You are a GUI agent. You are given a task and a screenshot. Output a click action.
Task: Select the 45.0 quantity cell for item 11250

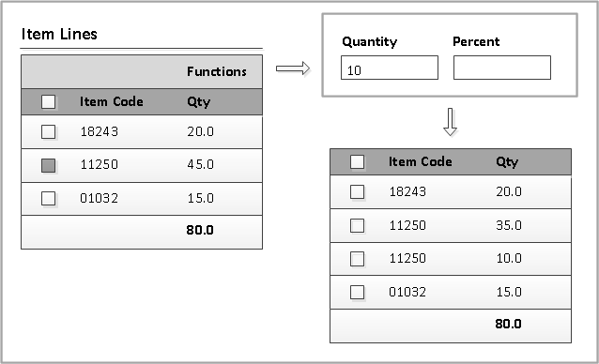[201, 164]
